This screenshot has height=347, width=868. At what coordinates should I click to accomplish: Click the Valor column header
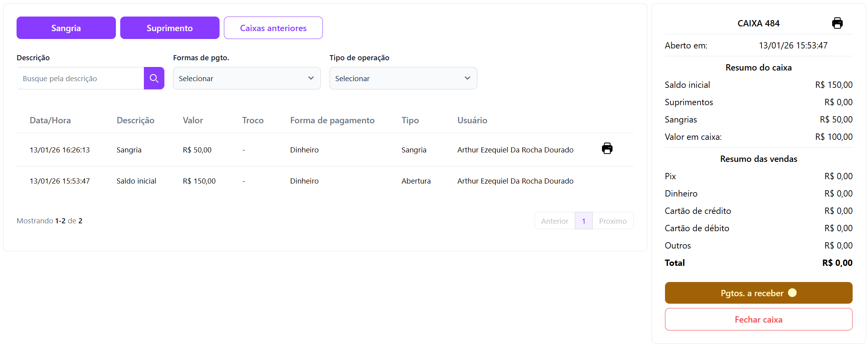pyautogui.click(x=193, y=121)
